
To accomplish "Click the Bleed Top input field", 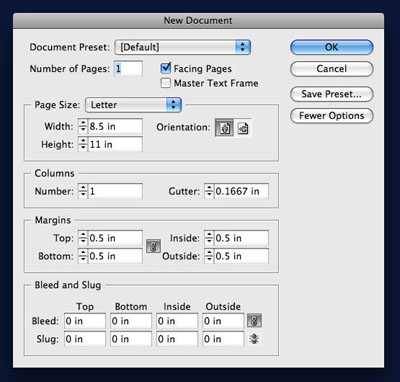I will click(x=85, y=321).
